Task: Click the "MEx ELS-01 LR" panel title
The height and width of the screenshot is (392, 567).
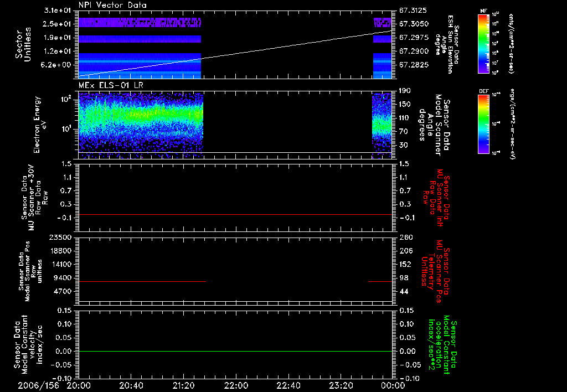Action: [x=111, y=85]
